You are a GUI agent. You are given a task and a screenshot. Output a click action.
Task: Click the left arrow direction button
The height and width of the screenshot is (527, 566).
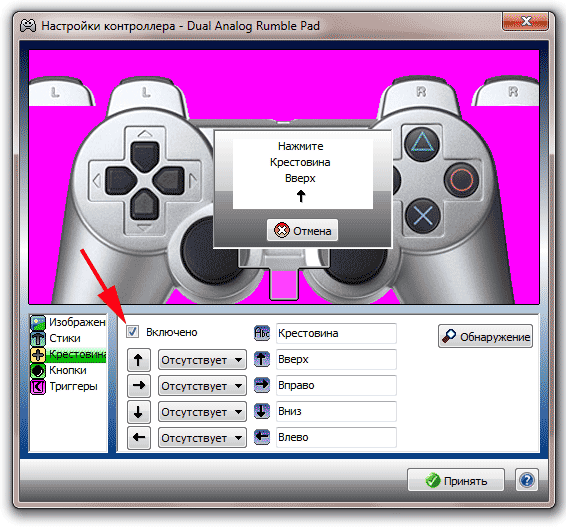(139, 438)
